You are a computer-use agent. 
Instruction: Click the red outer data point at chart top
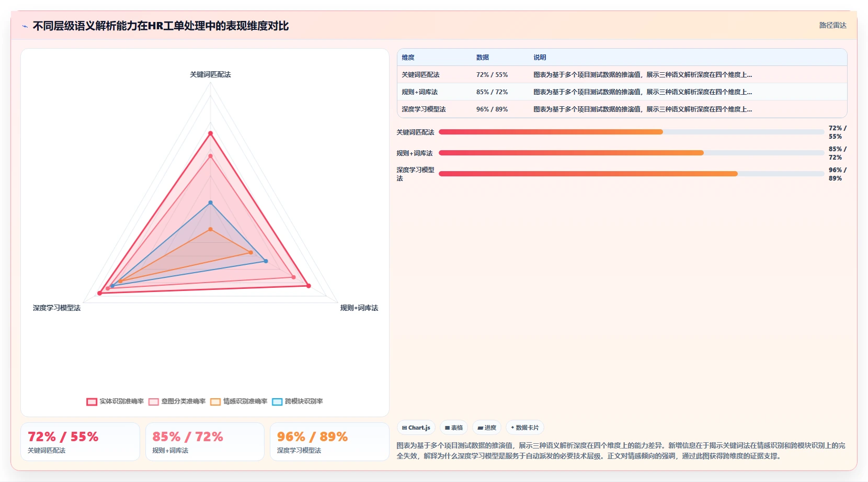(211, 133)
